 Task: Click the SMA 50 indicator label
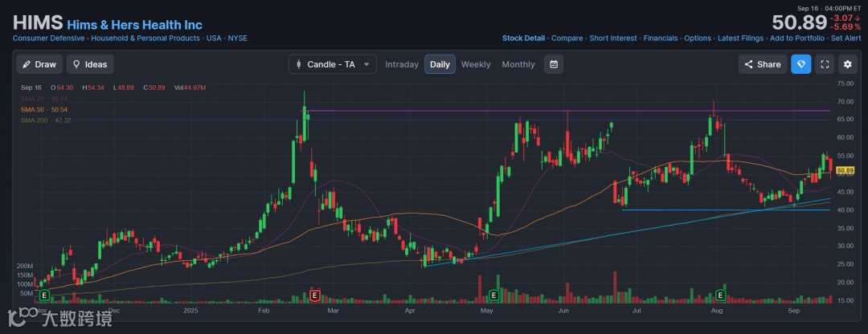pyautogui.click(x=43, y=109)
